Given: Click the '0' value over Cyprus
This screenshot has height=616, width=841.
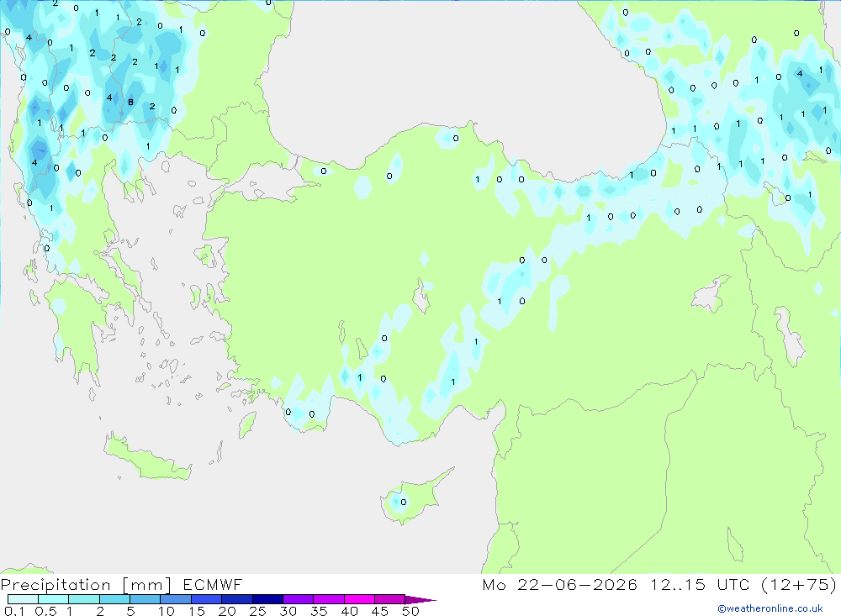Looking at the screenshot, I should point(404,503).
